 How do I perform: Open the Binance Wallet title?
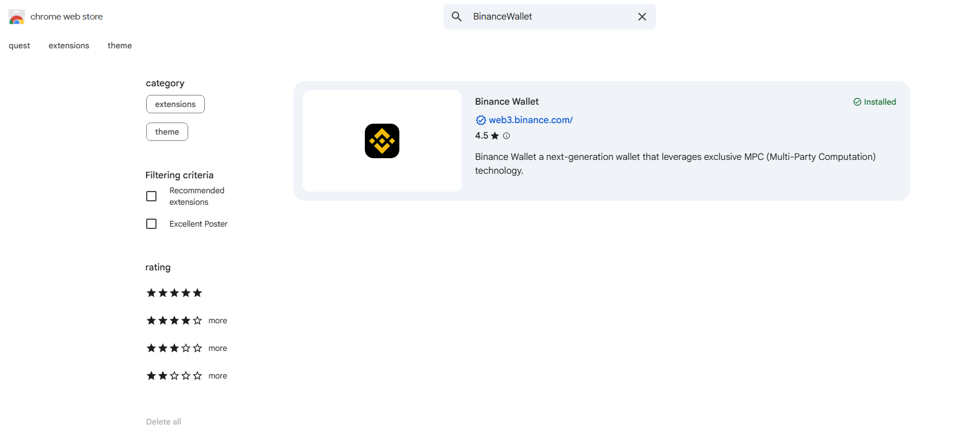point(507,101)
